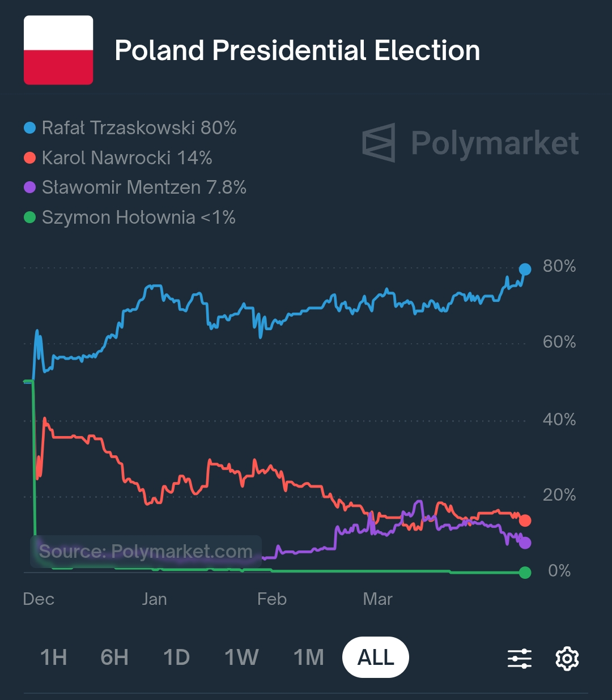This screenshot has height=700, width=612.
Task: Click the Poland flag icon
Action: [58, 50]
